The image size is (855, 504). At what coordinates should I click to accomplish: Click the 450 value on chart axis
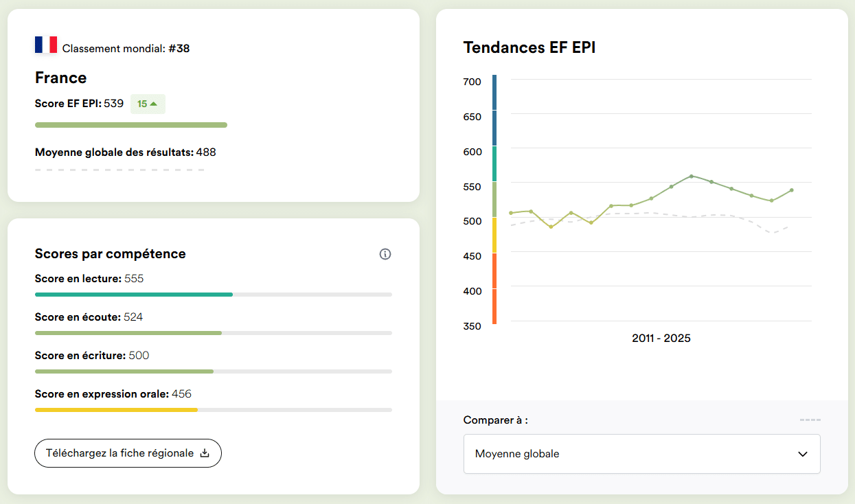[x=472, y=256]
